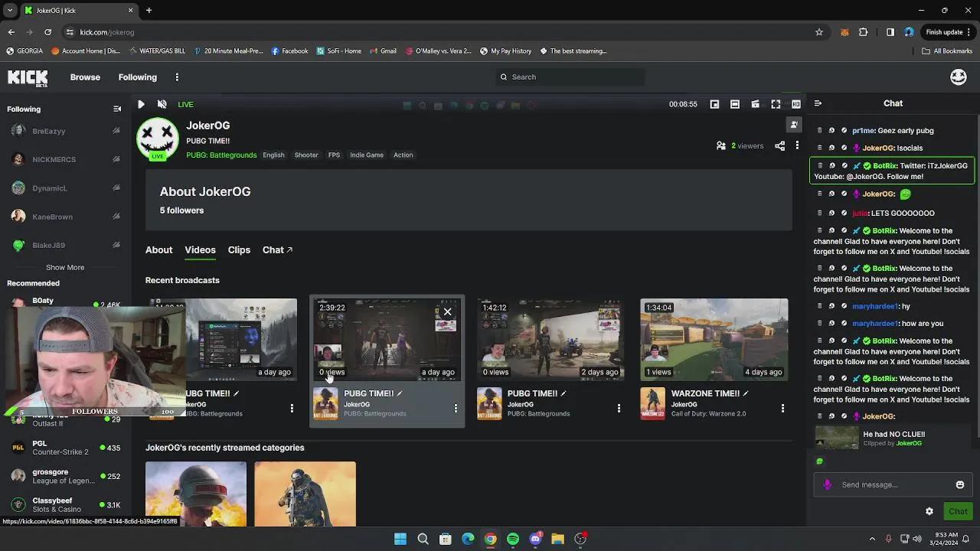This screenshot has width=980, height=551.
Task: Click the search field in the Kick header
Action: (x=570, y=77)
